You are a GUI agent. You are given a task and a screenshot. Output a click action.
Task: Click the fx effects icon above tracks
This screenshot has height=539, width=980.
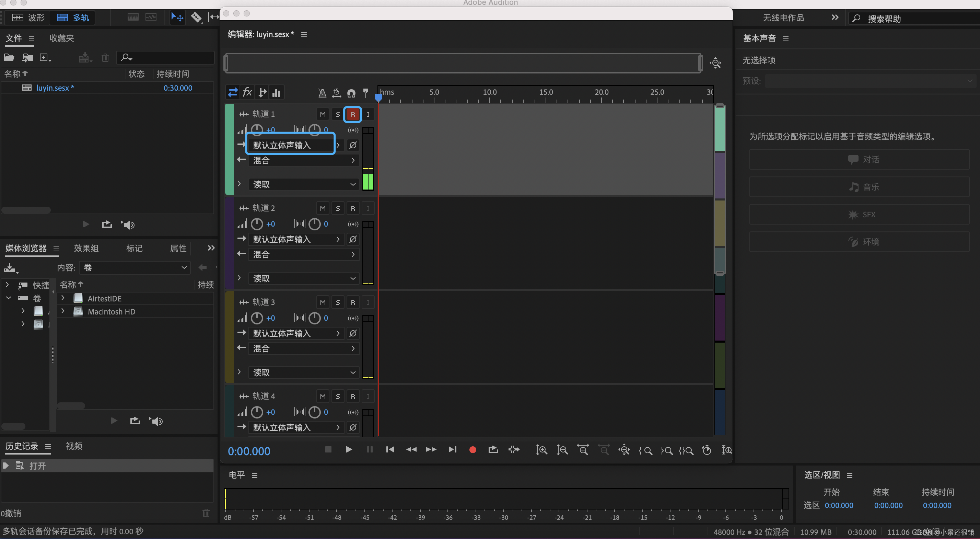point(247,92)
